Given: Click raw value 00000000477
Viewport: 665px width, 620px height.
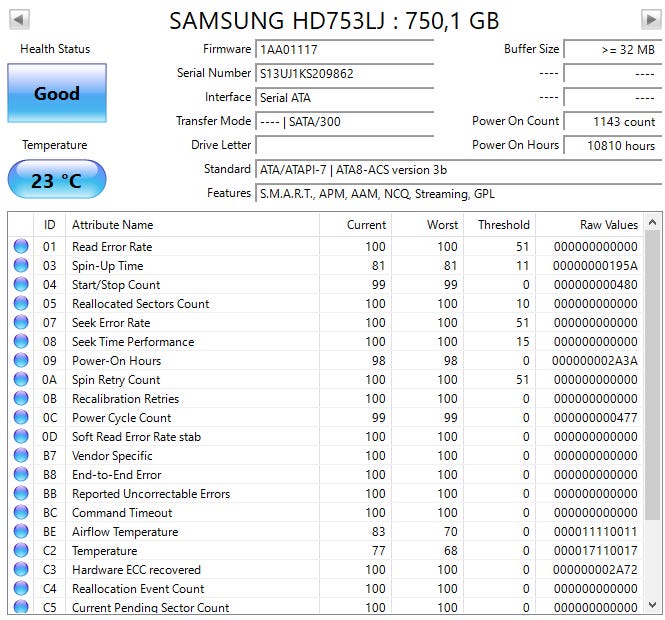Looking at the screenshot, I should tap(595, 418).
